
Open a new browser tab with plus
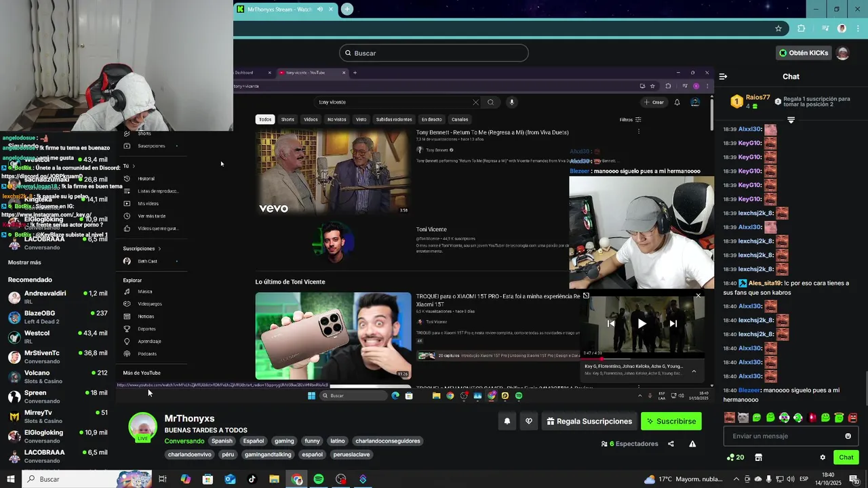coord(347,9)
